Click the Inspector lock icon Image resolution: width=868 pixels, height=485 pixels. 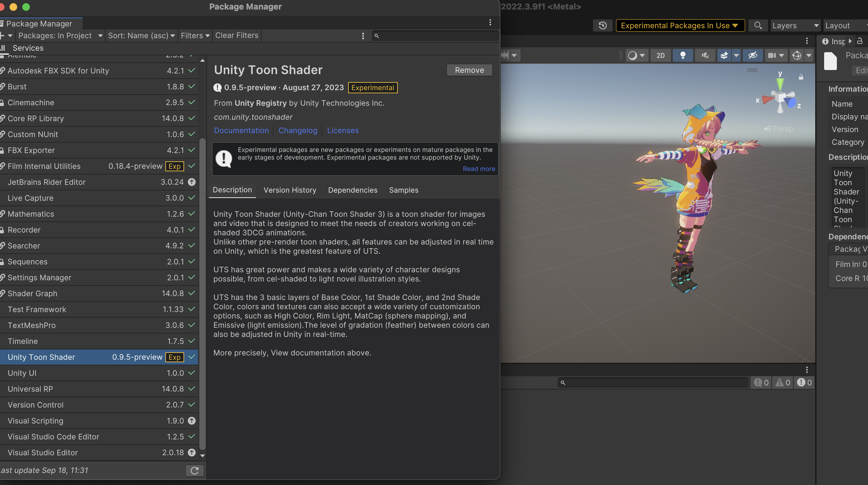coord(860,41)
